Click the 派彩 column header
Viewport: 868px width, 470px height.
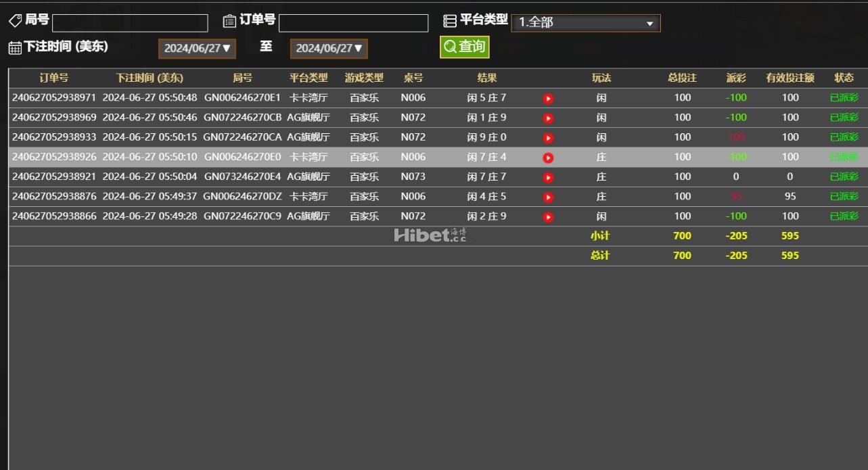(x=736, y=78)
